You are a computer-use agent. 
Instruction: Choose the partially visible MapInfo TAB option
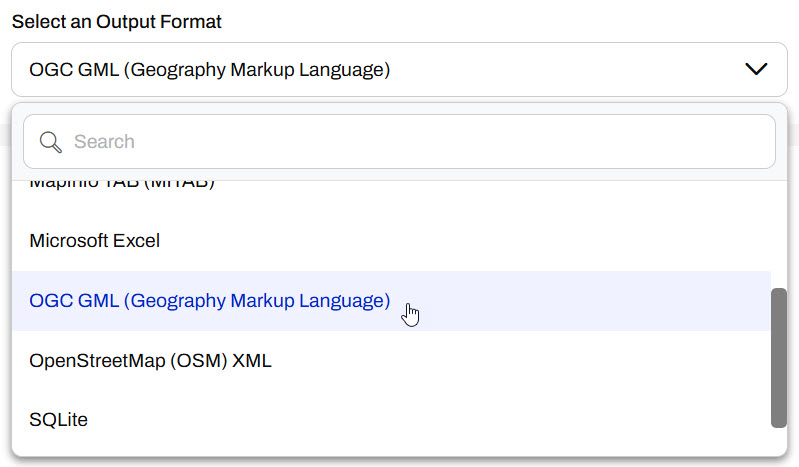coord(122,186)
